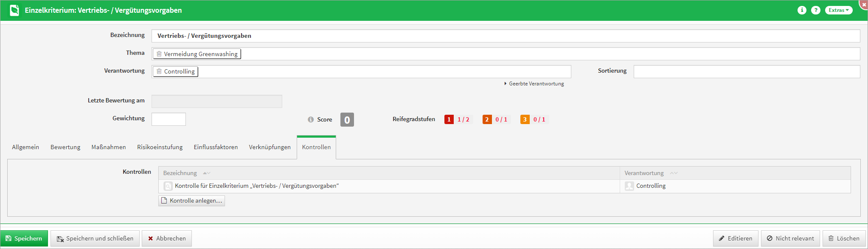
Task: Click the grey Score value box
Action: (347, 119)
